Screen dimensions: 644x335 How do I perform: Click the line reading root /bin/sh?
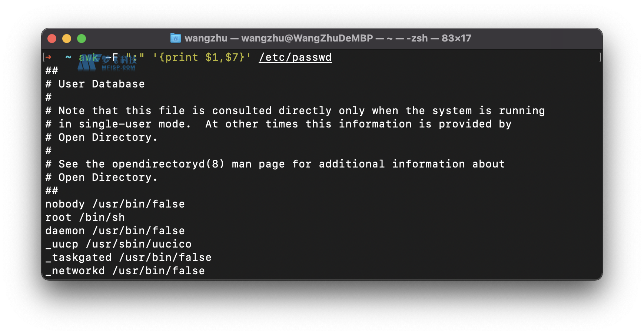[x=85, y=217]
